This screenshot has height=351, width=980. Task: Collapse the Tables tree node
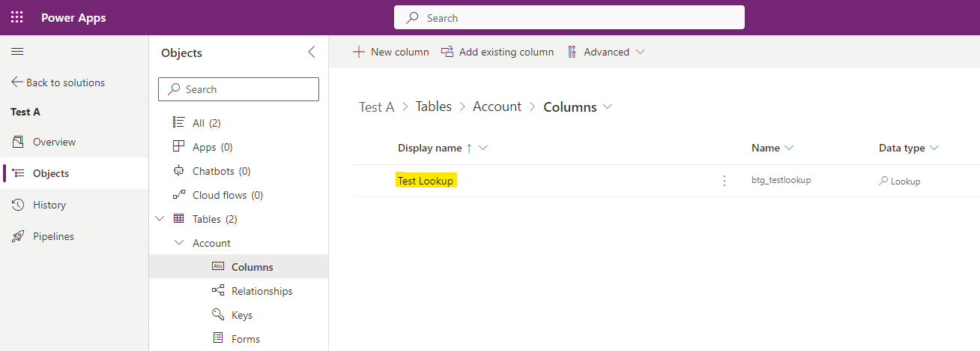point(159,219)
